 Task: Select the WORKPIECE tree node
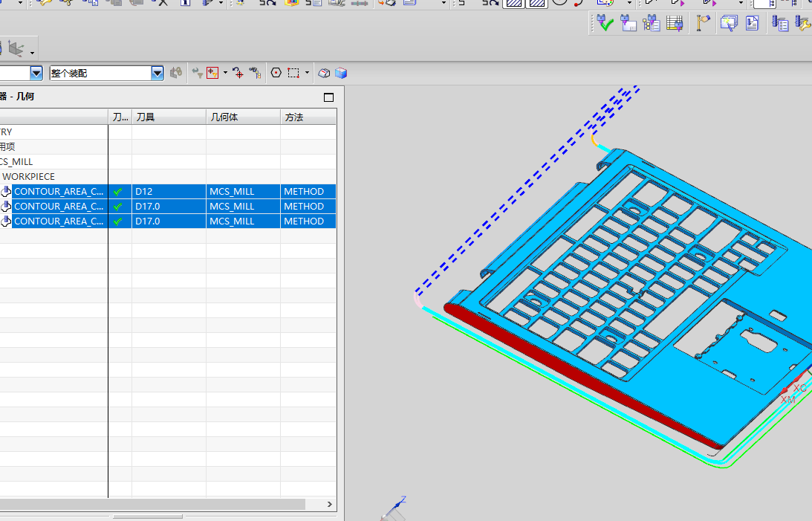(x=28, y=177)
